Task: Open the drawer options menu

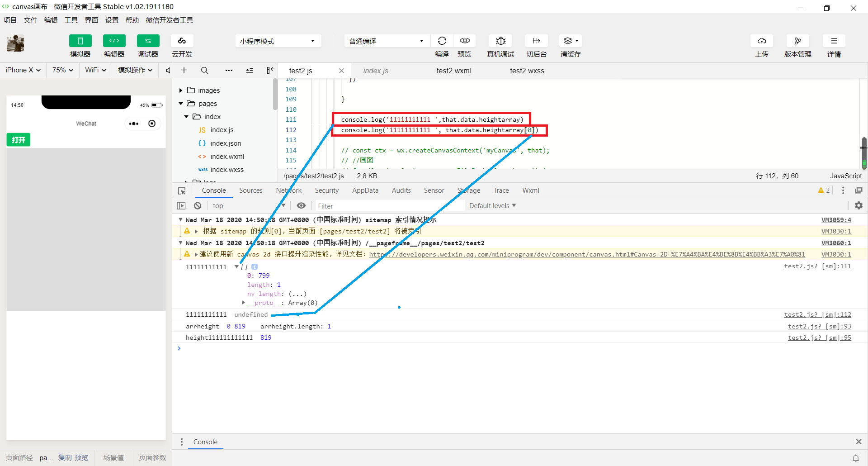Action: pos(182,442)
